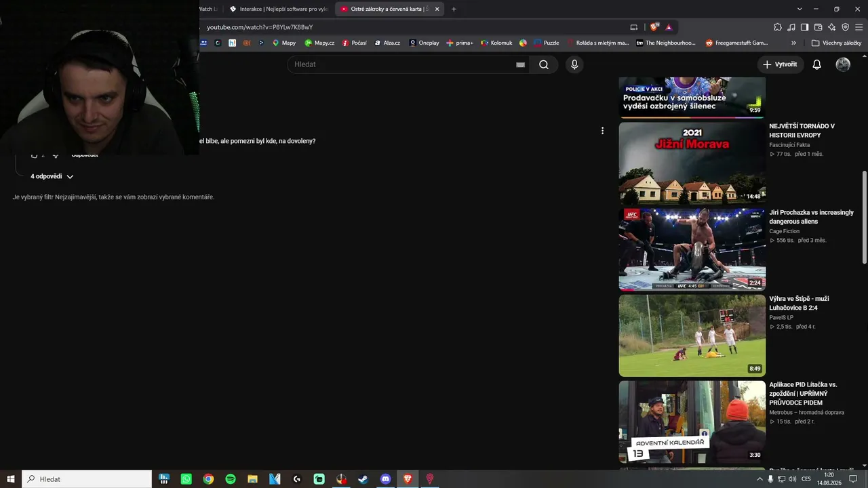This screenshot has height=488, width=868.
Task: Open The Neighbourhoo... bookmark
Action: tap(666, 43)
